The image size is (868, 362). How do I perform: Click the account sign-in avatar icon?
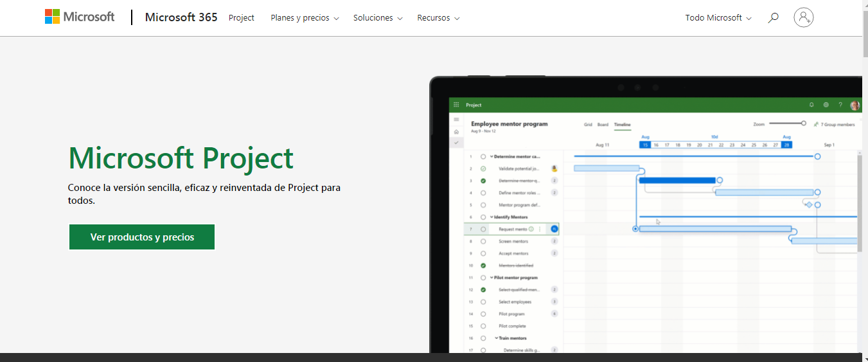(804, 17)
